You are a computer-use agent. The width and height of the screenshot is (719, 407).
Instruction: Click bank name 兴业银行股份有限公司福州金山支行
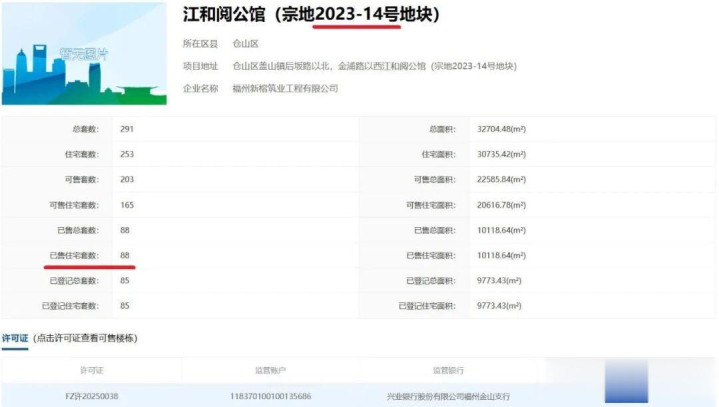point(448,396)
